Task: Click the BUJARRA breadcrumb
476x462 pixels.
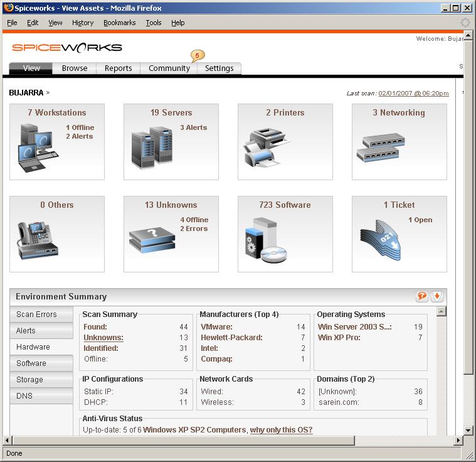Action: point(26,93)
